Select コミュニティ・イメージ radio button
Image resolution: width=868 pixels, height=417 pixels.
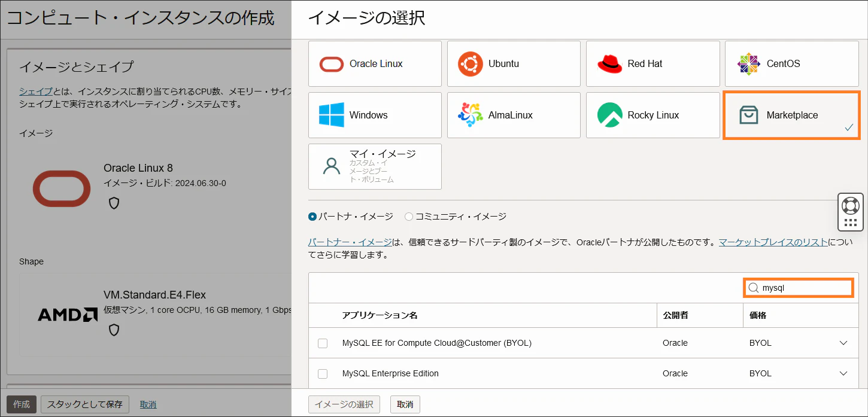coord(409,217)
